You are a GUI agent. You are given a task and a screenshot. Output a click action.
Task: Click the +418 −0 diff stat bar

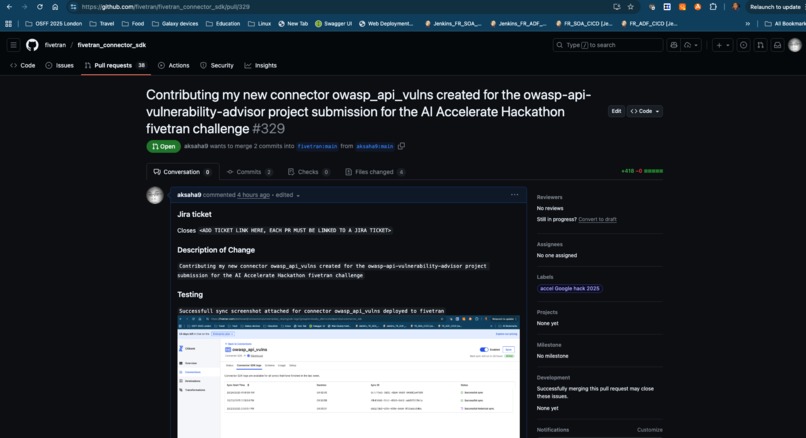642,171
